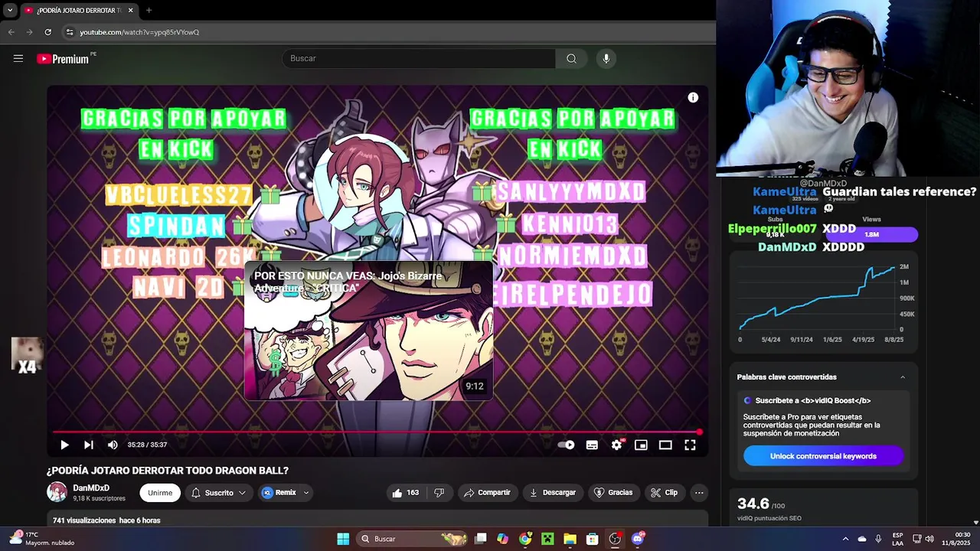Expand the Remix dropdown arrow
The width and height of the screenshot is (980, 551).
click(x=306, y=493)
